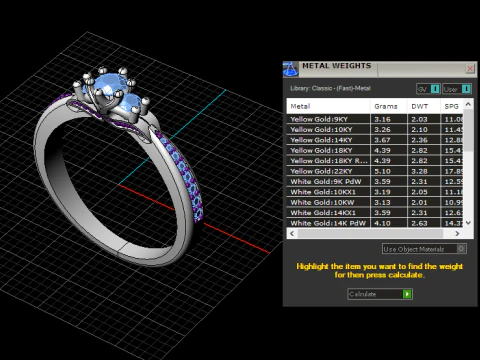Click the "Library: Classic - (Fast)-Metal" label
This screenshot has width=480, height=360.
pos(330,88)
